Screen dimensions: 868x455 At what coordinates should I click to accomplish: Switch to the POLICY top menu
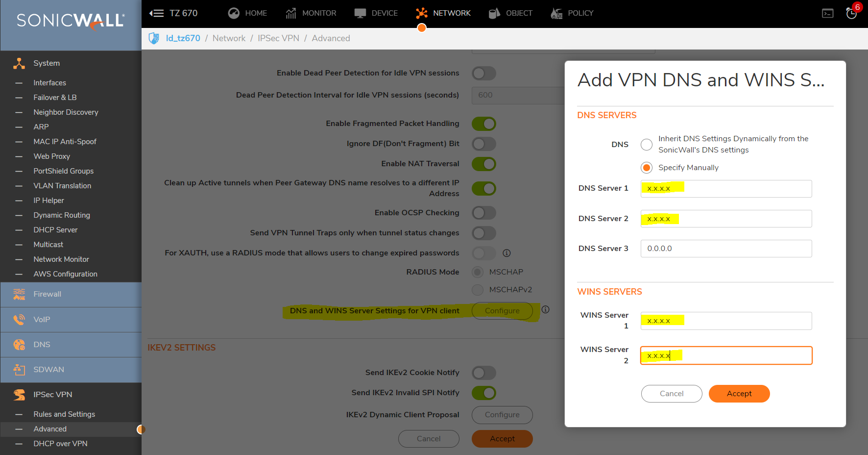click(x=572, y=13)
